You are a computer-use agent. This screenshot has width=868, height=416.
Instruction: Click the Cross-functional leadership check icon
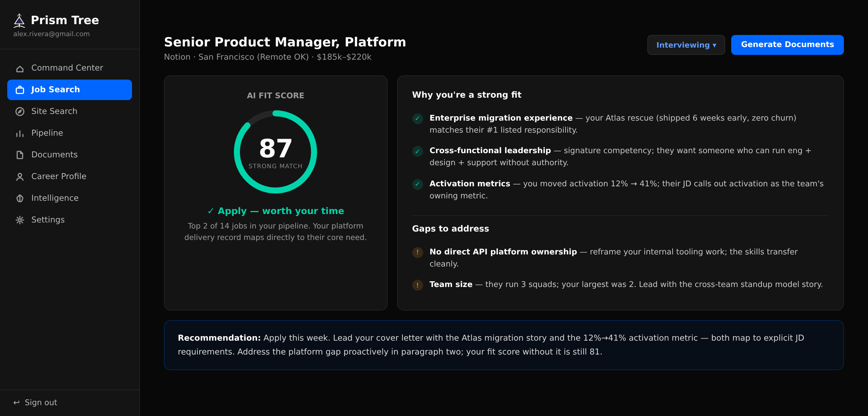417,151
